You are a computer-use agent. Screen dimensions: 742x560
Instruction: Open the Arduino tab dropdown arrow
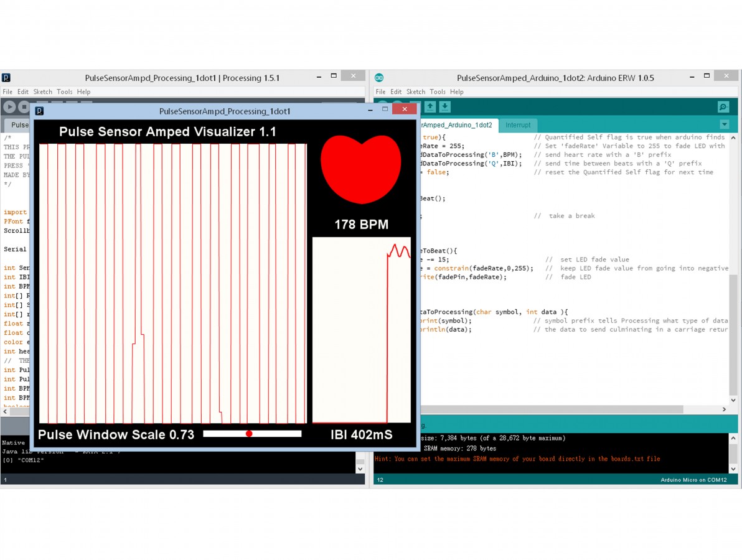724,124
